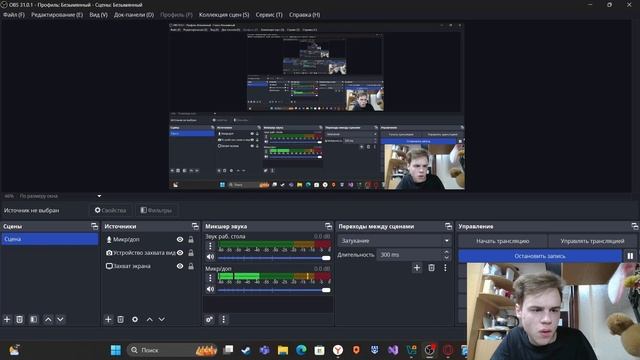640x360 pixels.
Task: Open Steam from the taskbar
Action: (x=246, y=350)
